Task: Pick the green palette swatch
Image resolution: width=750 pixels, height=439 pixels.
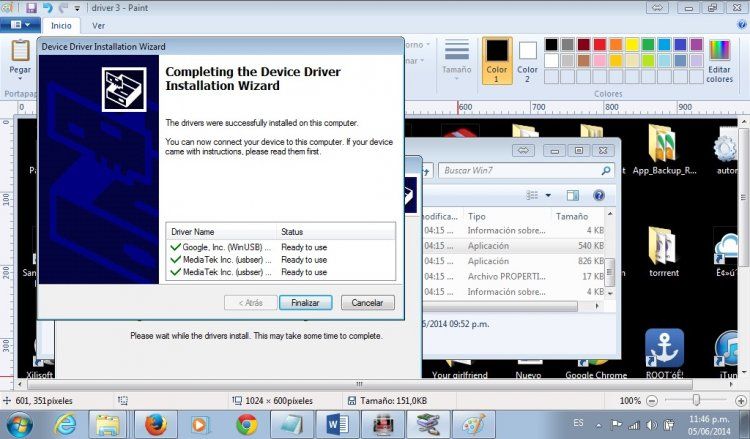Action: pos(648,45)
